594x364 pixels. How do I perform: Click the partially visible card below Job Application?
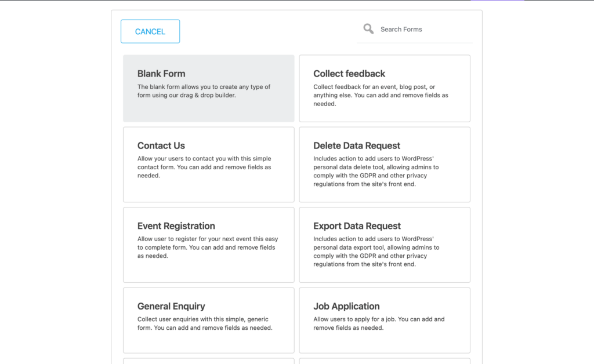[384, 361]
